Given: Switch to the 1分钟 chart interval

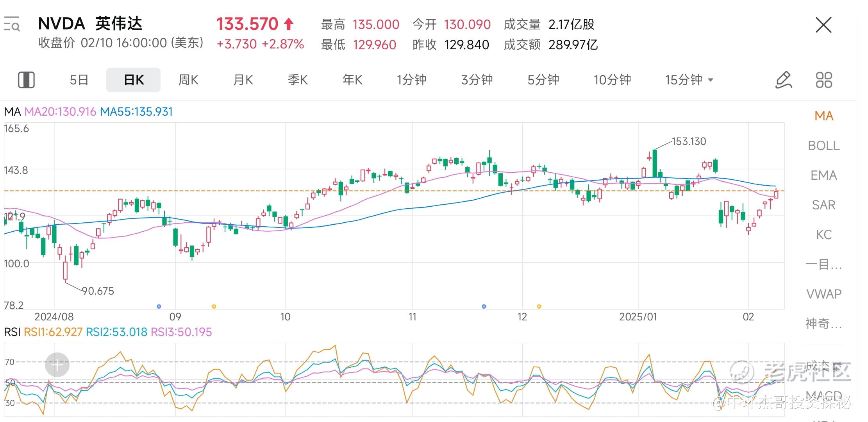Looking at the screenshot, I should coord(411,80).
